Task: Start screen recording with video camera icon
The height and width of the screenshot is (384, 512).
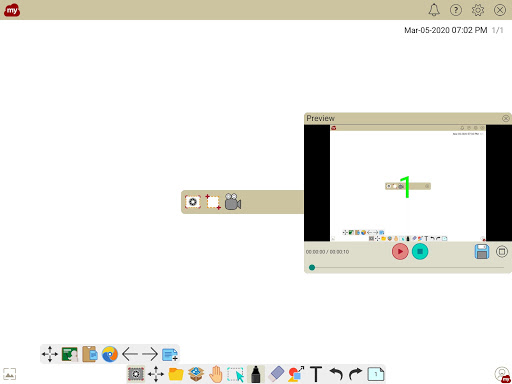Action: pyautogui.click(x=233, y=202)
